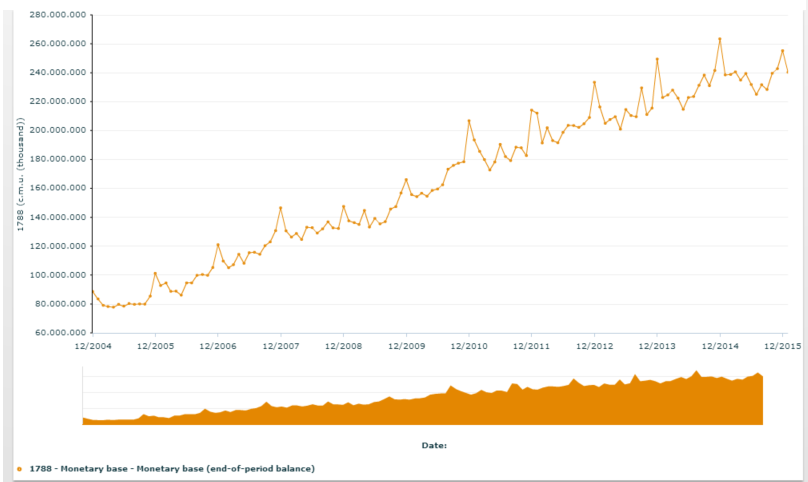
Task: Click the 12/2005 x-axis label
Action: [155, 346]
